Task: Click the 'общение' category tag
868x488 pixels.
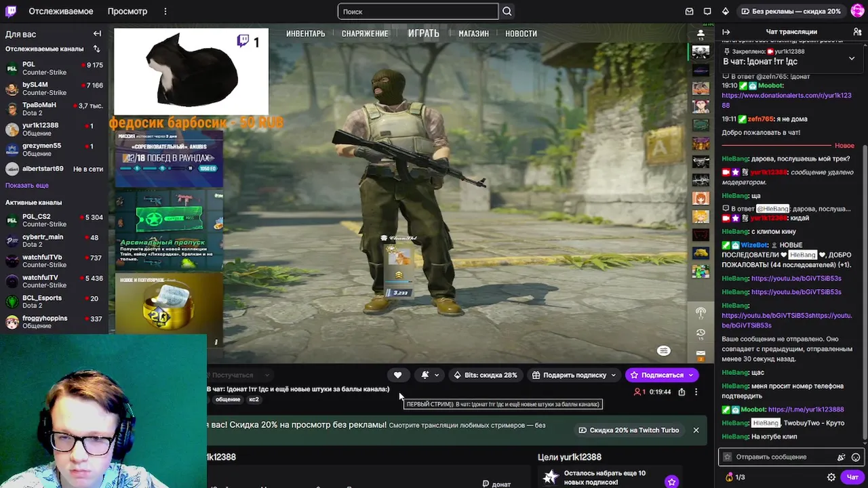Action: (x=228, y=399)
